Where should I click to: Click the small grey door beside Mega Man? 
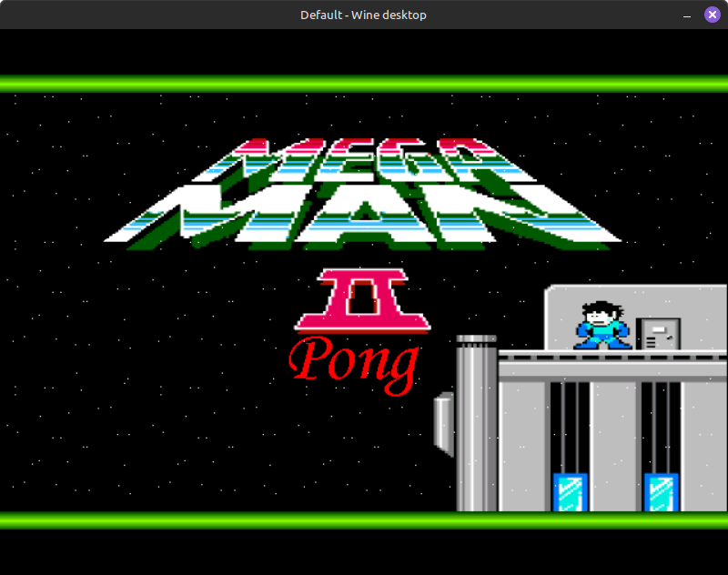[x=658, y=334]
